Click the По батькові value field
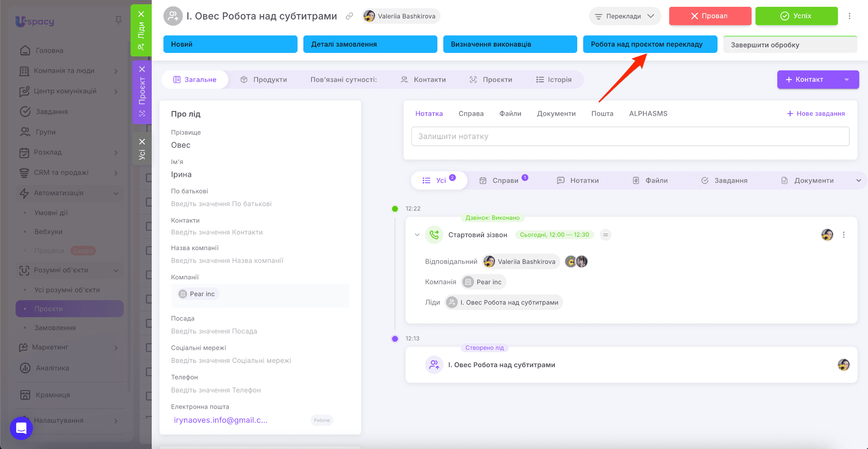Screen dimensions: 868x449 tap(221, 204)
